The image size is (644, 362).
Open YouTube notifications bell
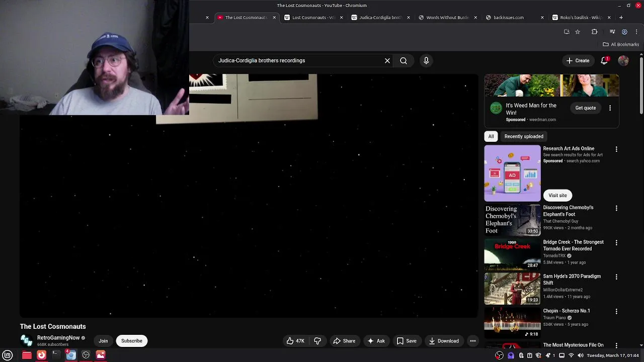point(604,60)
